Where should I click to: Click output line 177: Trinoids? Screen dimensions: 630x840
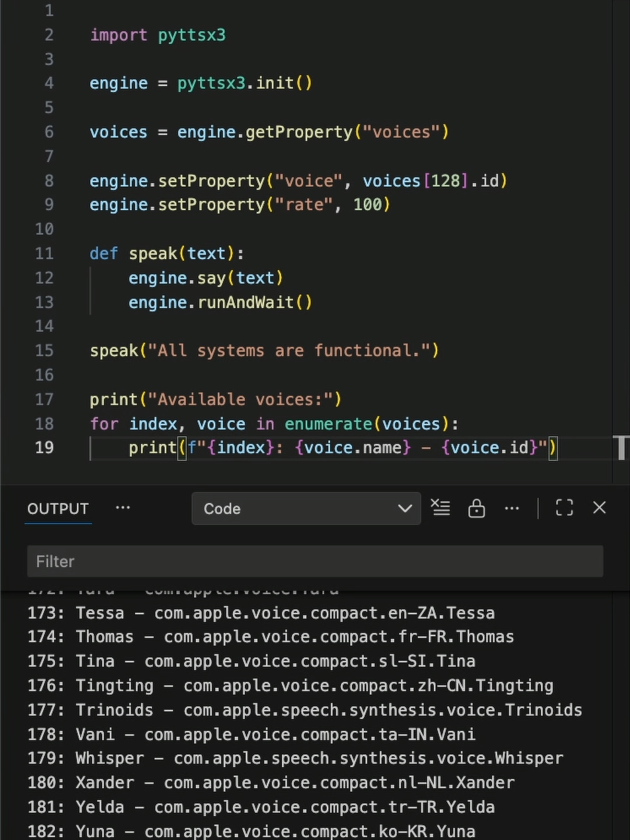point(305,710)
